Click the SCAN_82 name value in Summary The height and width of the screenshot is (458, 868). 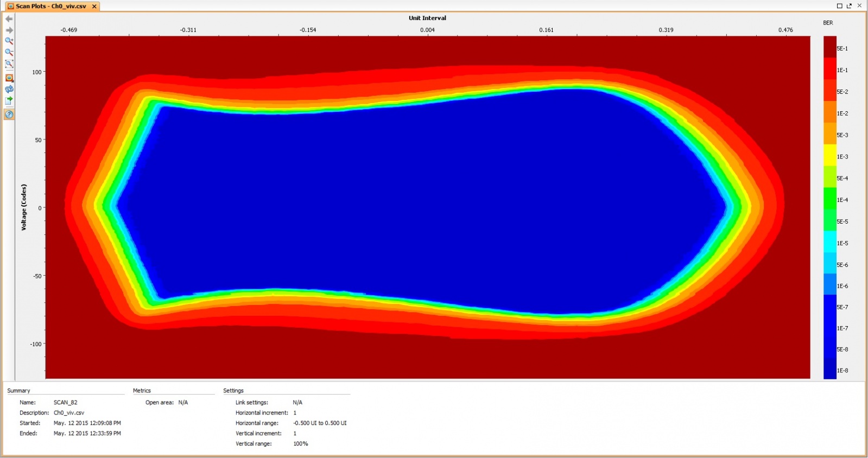(65, 403)
